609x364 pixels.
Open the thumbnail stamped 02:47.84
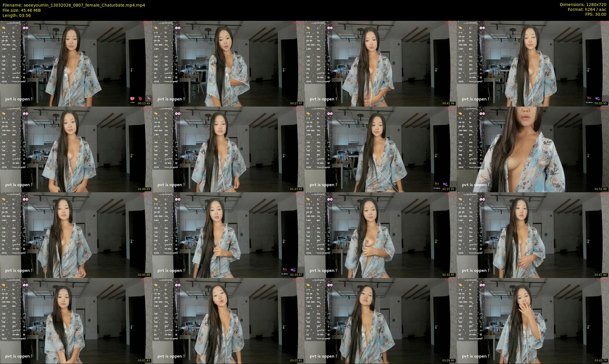click(x=533, y=235)
